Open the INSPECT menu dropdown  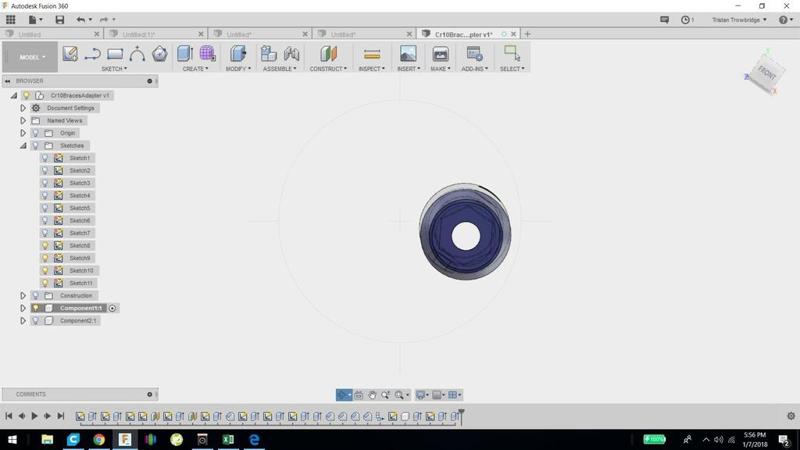[x=371, y=69]
